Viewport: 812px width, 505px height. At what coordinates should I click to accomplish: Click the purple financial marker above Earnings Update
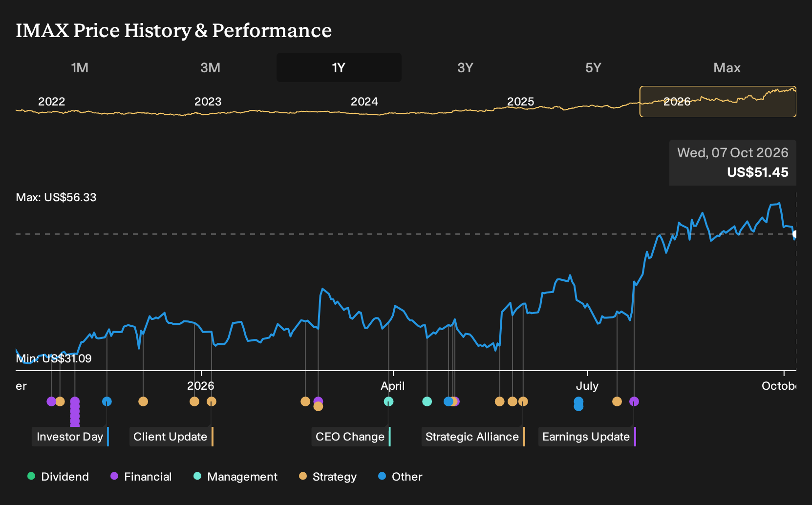coord(634,401)
